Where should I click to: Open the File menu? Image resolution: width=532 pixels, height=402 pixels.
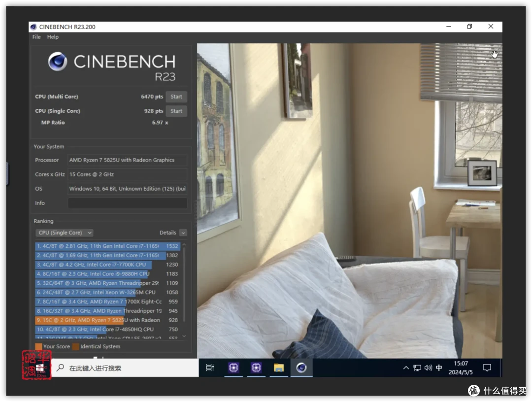pos(36,37)
